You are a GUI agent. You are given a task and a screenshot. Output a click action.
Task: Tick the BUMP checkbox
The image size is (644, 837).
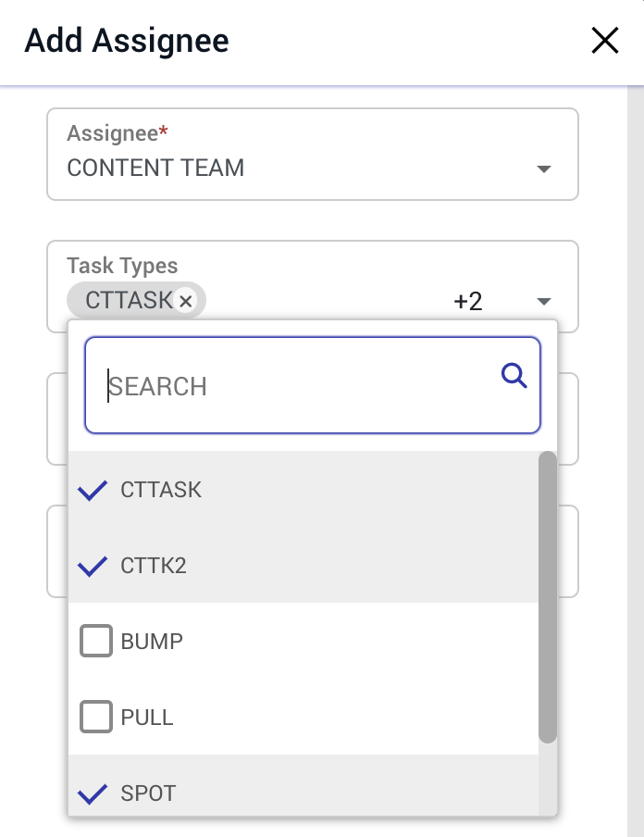click(x=96, y=642)
